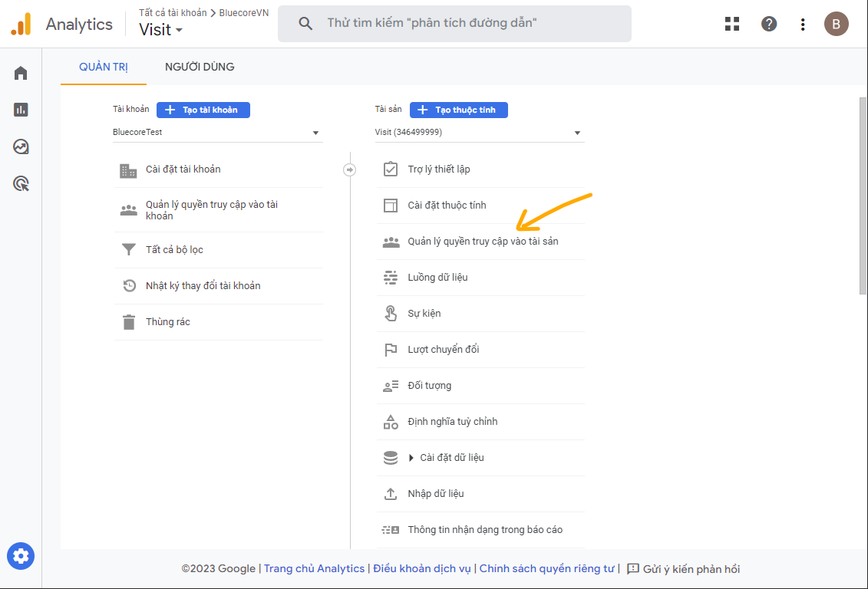Click the Admin gear icon

21,556
